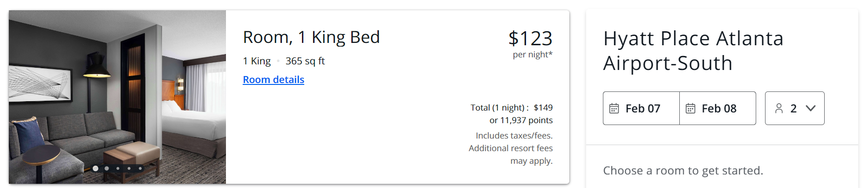Click the person icon in guests selector

pyautogui.click(x=779, y=109)
